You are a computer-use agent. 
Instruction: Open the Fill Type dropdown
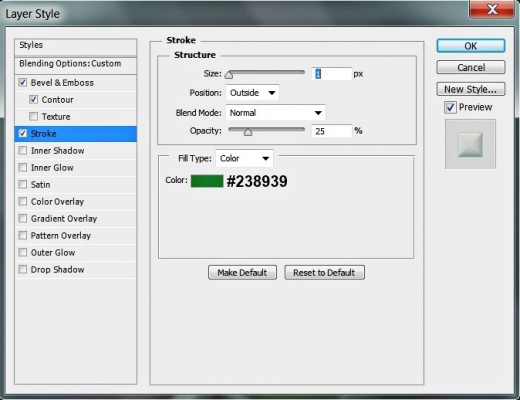[245, 158]
